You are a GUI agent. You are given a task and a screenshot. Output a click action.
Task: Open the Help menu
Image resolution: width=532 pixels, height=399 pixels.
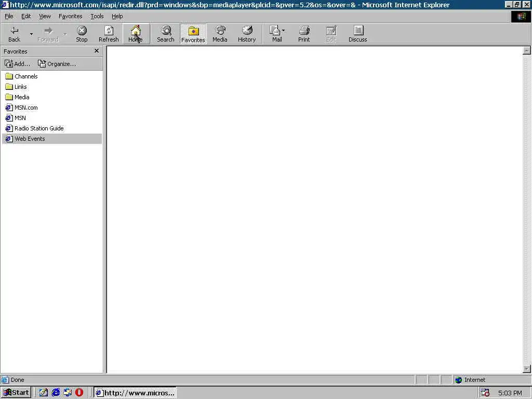117,16
